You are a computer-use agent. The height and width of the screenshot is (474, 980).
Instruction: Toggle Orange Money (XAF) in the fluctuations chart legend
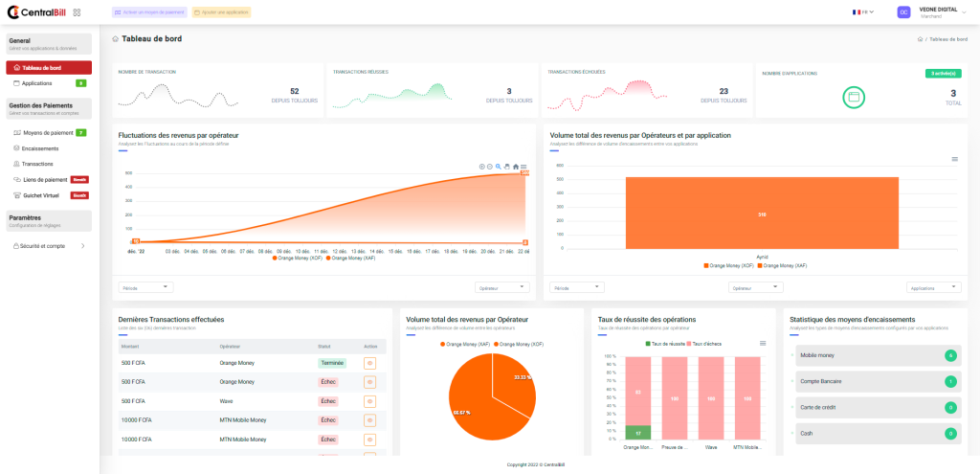350,258
